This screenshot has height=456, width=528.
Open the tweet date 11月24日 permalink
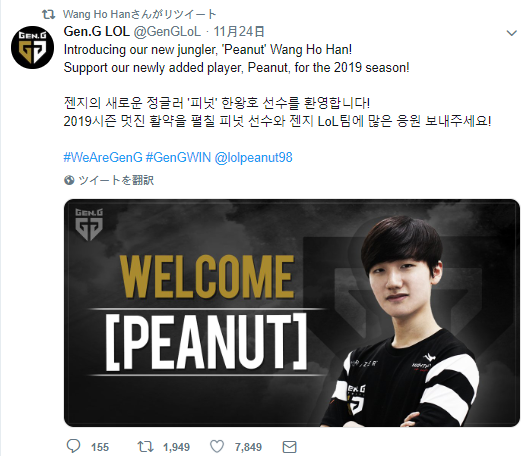(239, 31)
